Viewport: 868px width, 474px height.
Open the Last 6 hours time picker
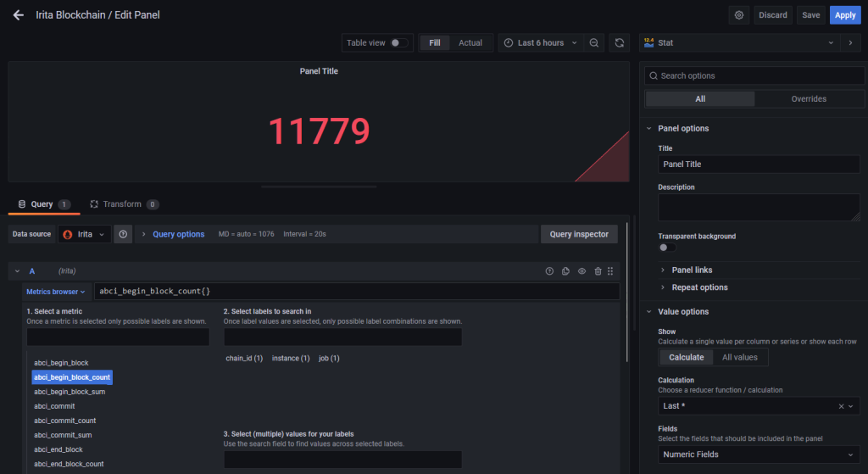coord(540,42)
